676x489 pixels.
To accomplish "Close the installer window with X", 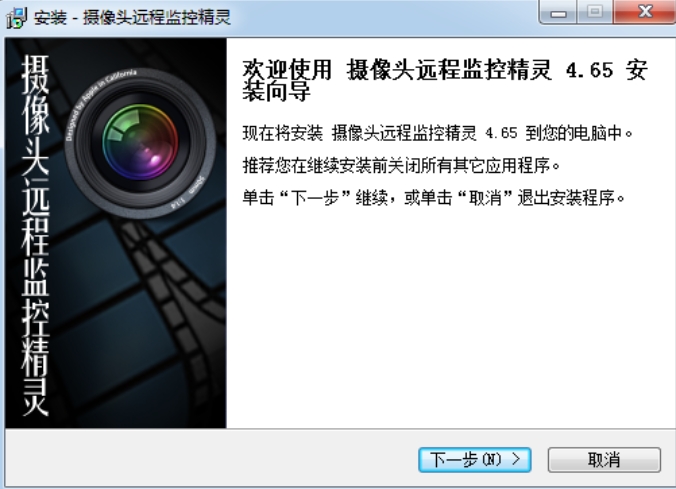I will [x=645, y=12].
